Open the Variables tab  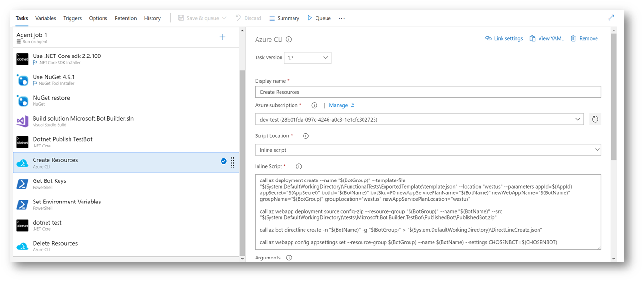tap(46, 18)
